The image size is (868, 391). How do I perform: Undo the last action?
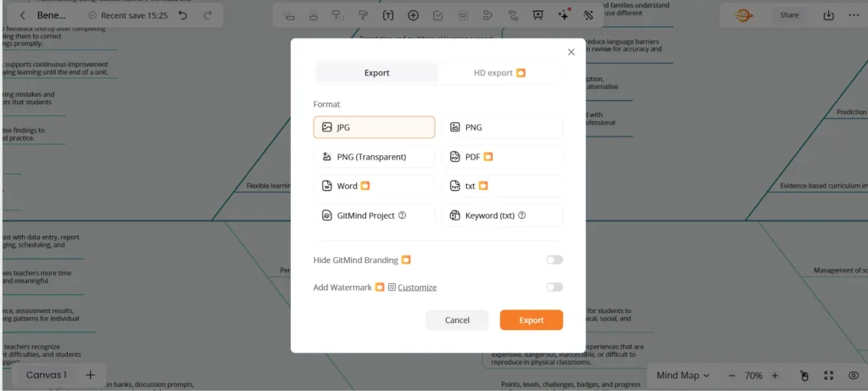pyautogui.click(x=183, y=15)
